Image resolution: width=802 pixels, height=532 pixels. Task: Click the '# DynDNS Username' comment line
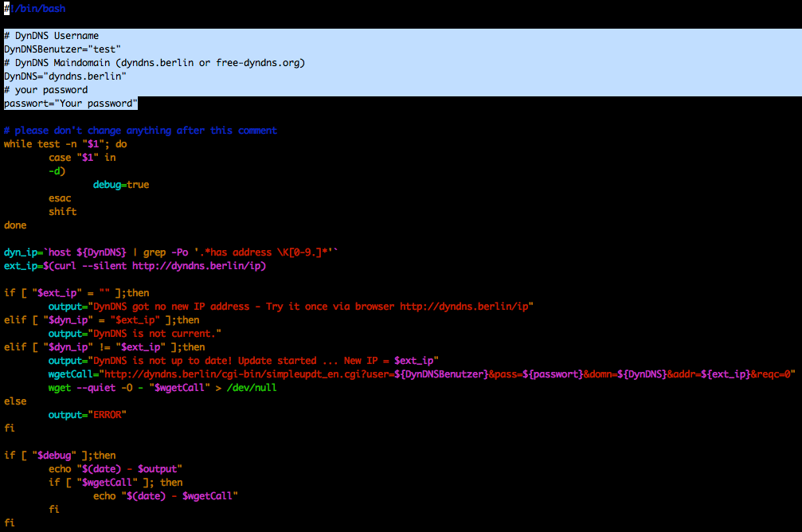pos(52,36)
